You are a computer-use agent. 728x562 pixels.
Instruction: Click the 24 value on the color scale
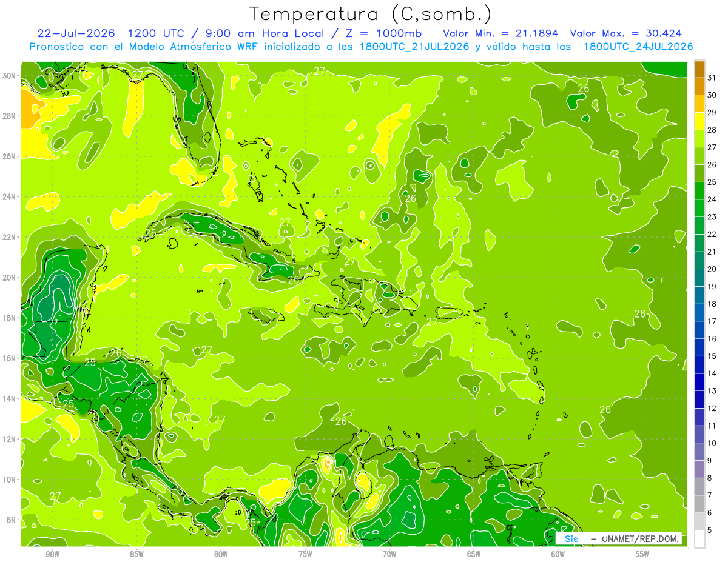tap(712, 199)
